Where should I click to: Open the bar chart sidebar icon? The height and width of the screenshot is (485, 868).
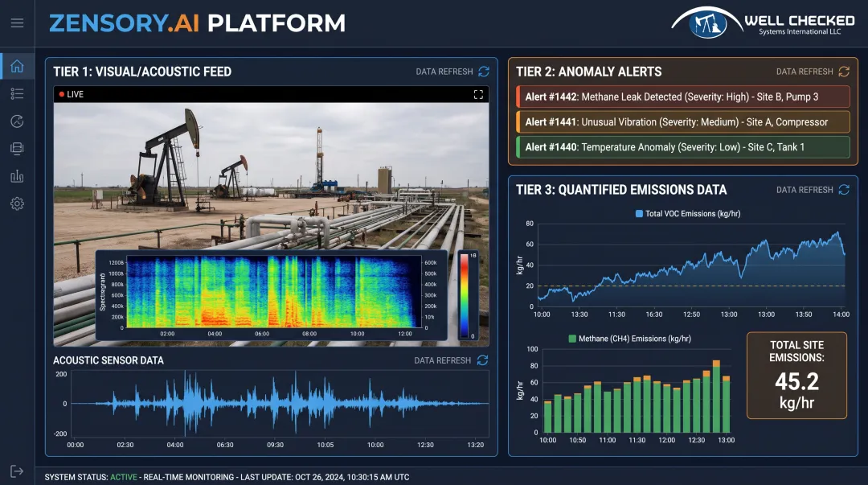coord(17,176)
